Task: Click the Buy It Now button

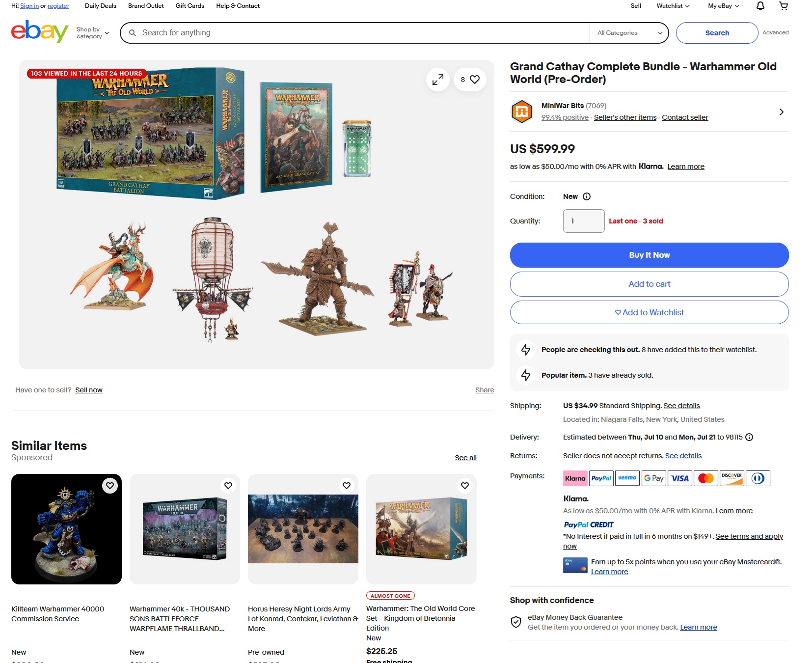Action: click(649, 255)
